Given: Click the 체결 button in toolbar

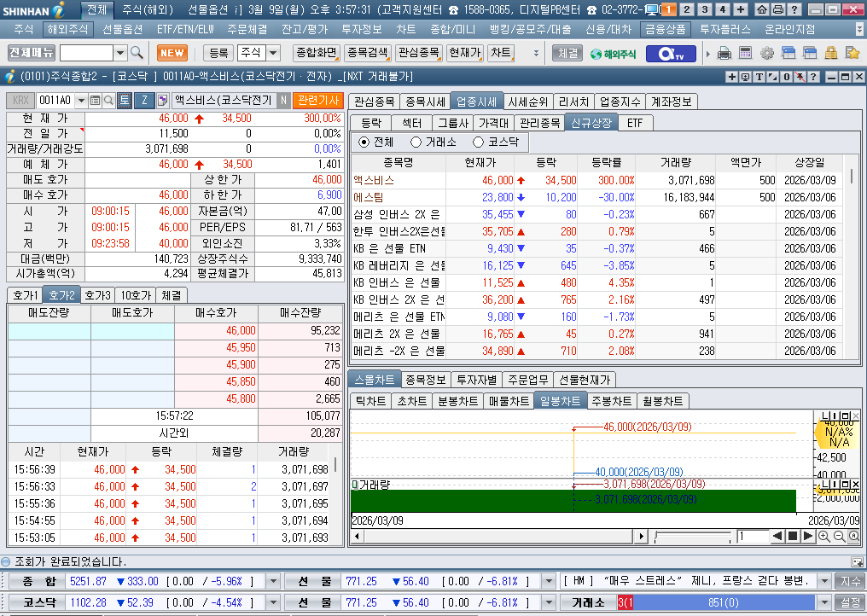Looking at the screenshot, I should pos(567,53).
